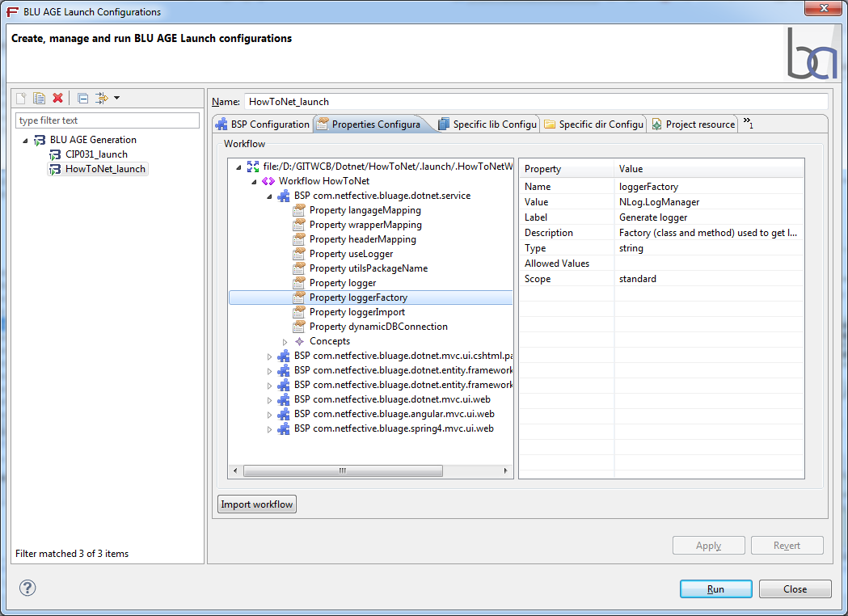Expand BSP spring4.mvc.ui.web node
Viewport: 848px width, 616px height.
point(269,429)
